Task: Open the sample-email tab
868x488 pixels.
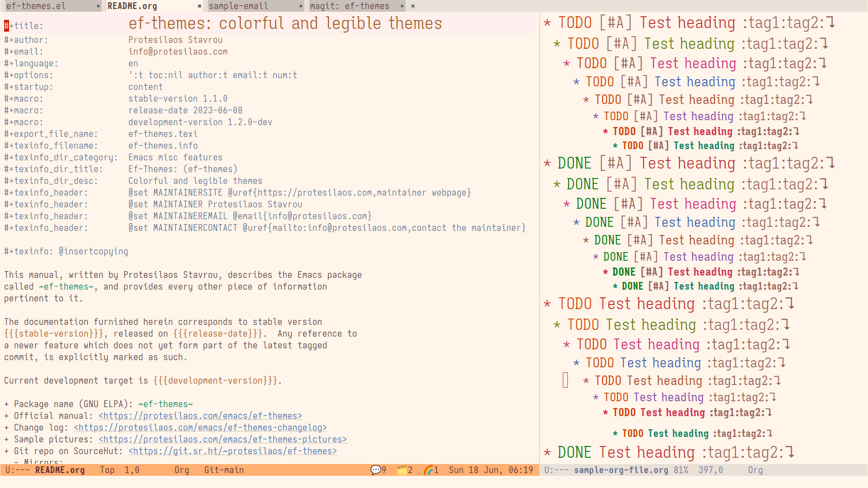Action: pyautogui.click(x=238, y=6)
